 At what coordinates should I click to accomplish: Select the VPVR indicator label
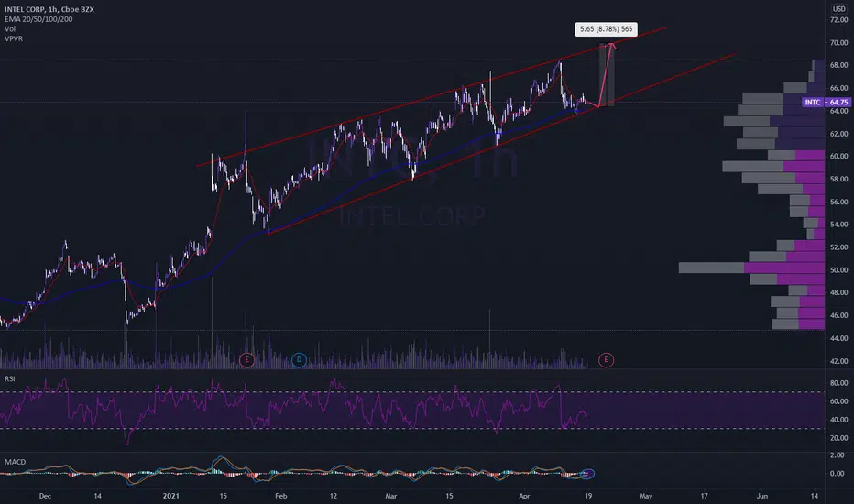[x=14, y=38]
